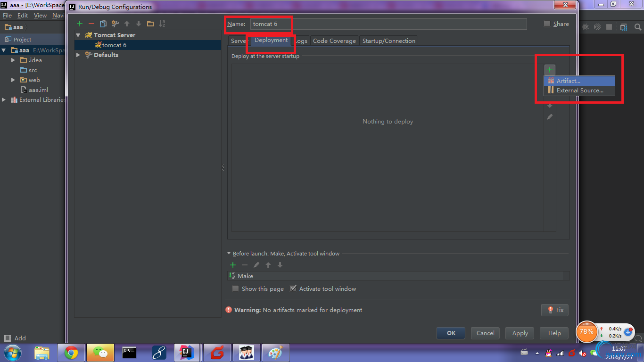
Task: Enable the Share checkbox
Action: click(x=547, y=24)
